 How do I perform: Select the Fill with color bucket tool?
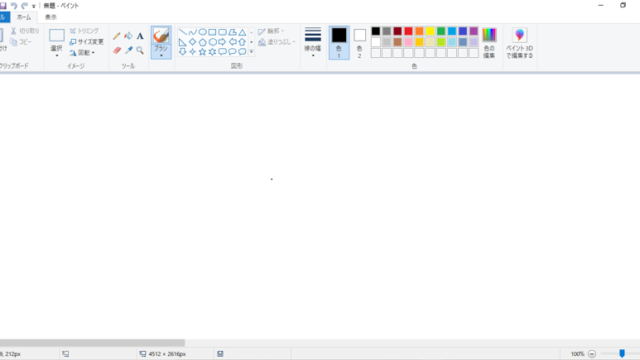point(129,36)
